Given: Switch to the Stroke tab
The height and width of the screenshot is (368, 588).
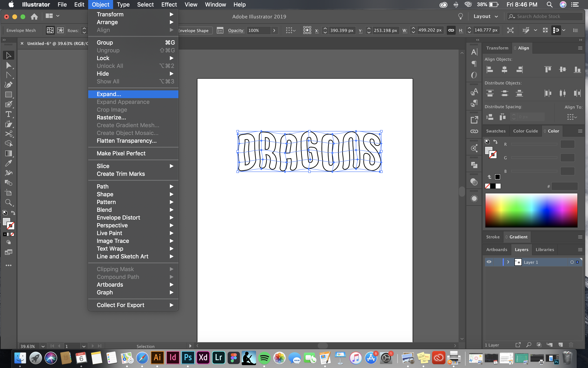Looking at the screenshot, I should (x=493, y=237).
